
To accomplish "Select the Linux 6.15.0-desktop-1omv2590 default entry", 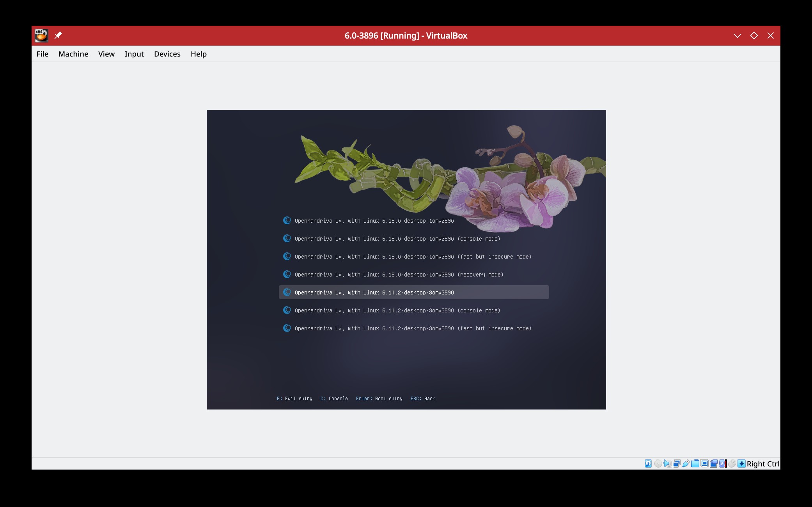I will 414,221.
